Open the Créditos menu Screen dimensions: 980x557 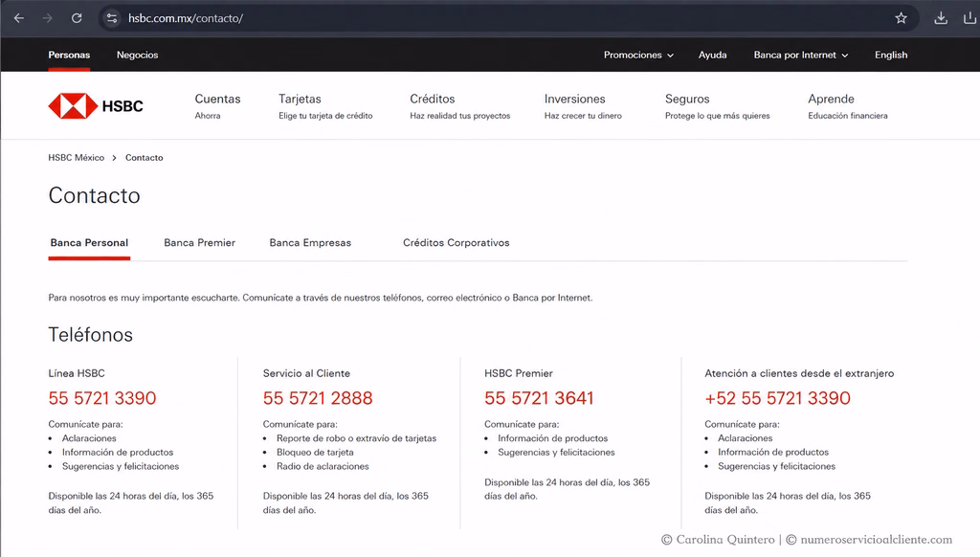coord(432,99)
